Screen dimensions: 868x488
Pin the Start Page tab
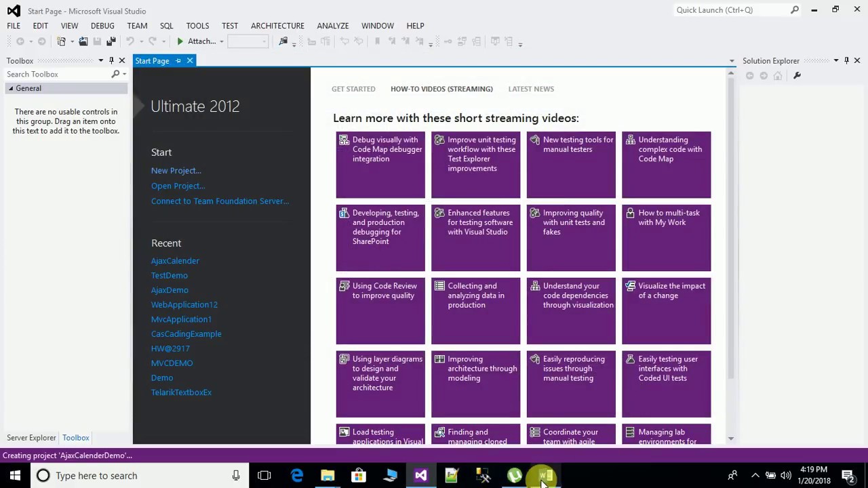tap(178, 61)
